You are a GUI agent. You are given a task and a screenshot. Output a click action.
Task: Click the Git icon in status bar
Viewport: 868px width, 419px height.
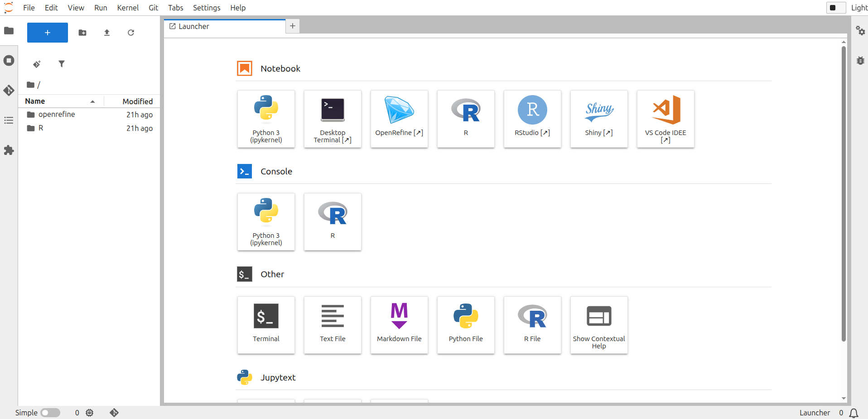tap(114, 413)
